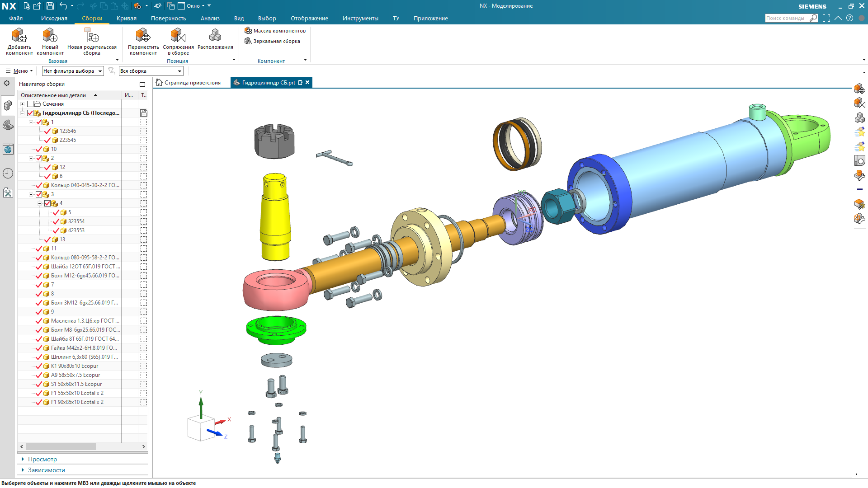The height and width of the screenshot is (488, 868).
Task: Expand the Зависимости panel section
Action: click(46, 470)
